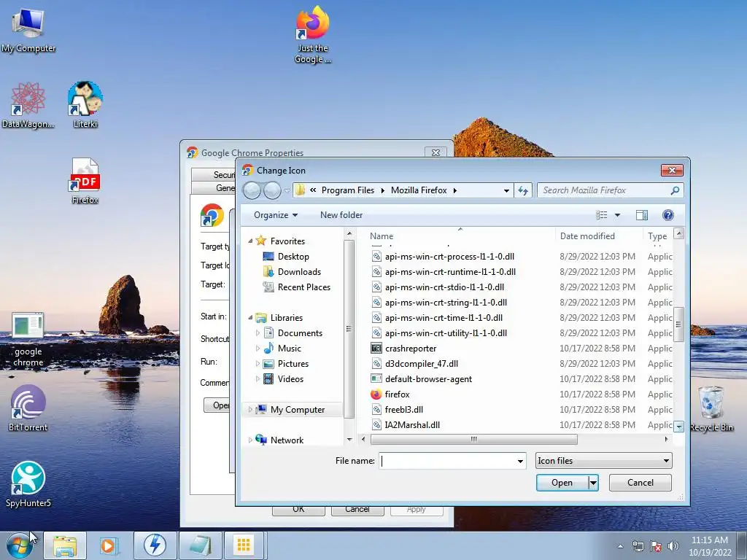747x560 pixels.
Task: Open the Action Center flag tray icon
Action: [x=656, y=547]
